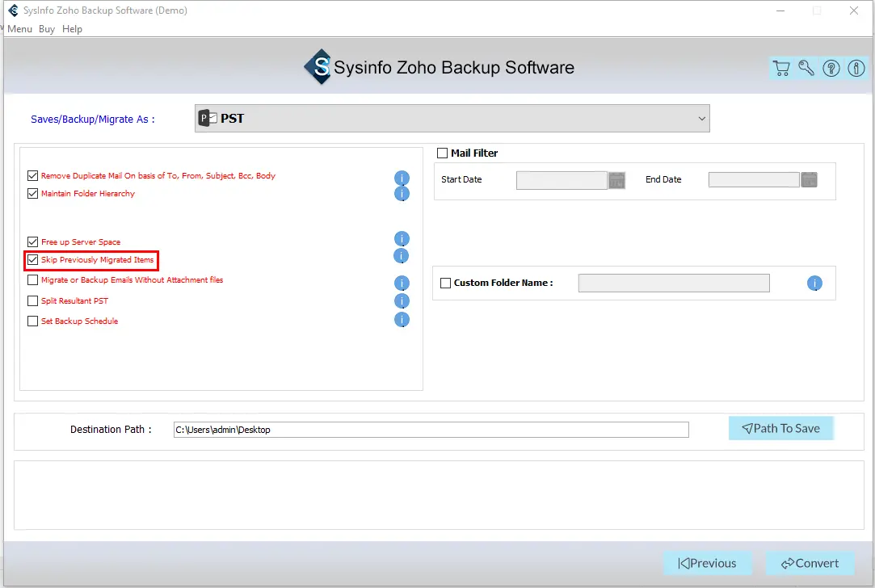Show info for Custom Folder Name

[814, 283]
